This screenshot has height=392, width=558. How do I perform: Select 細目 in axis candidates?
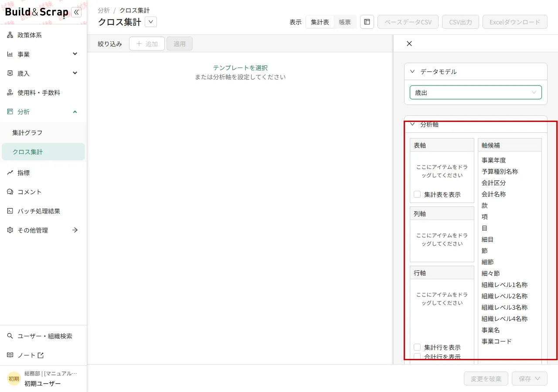pos(488,240)
